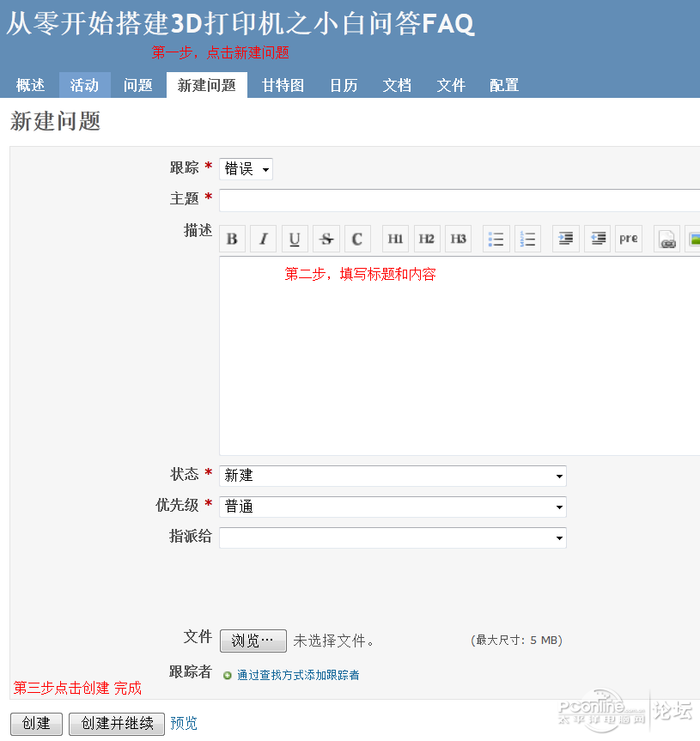Click the 创建并继续 button
The width and height of the screenshot is (700, 741).
[117, 724]
